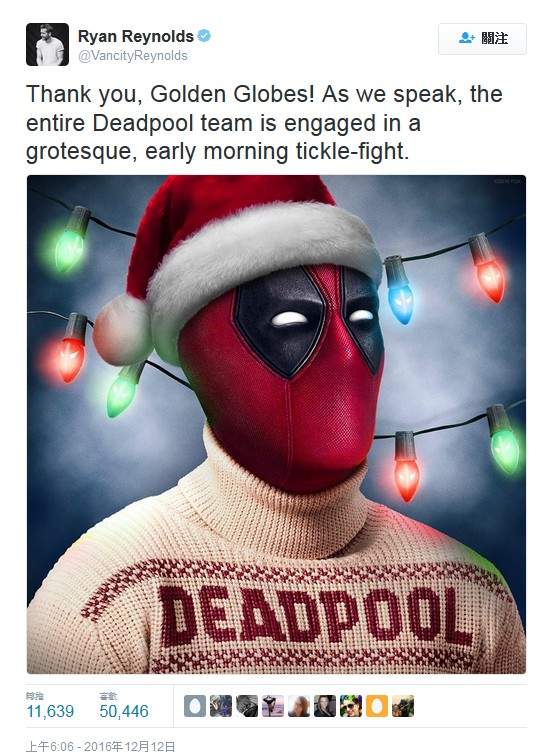The image size is (550, 756).
Task: Click the tweet text thanking Golden Globes
Action: coord(264,123)
